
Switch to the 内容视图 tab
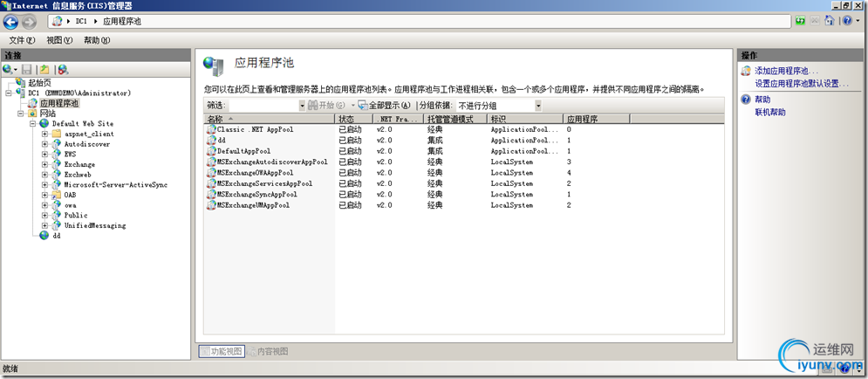pos(268,351)
